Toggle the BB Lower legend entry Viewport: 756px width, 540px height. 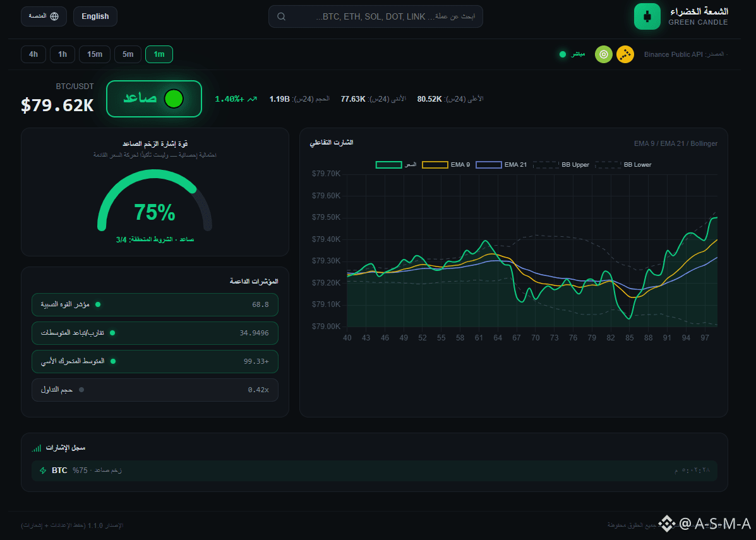(x=623, y=165)
